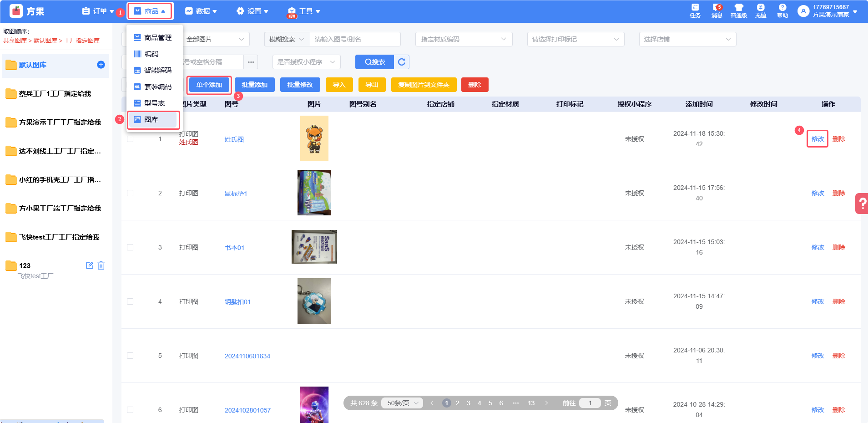Viewport: 868px width, 423px height.
Task: Focus the 请输入图号/别名 search input
Action: [355, 39]
